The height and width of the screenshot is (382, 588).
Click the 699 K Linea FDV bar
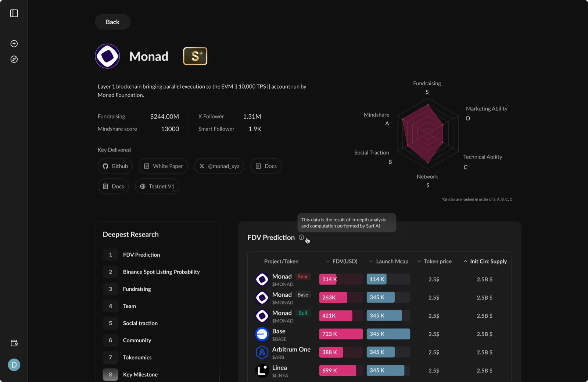point(337,371)
